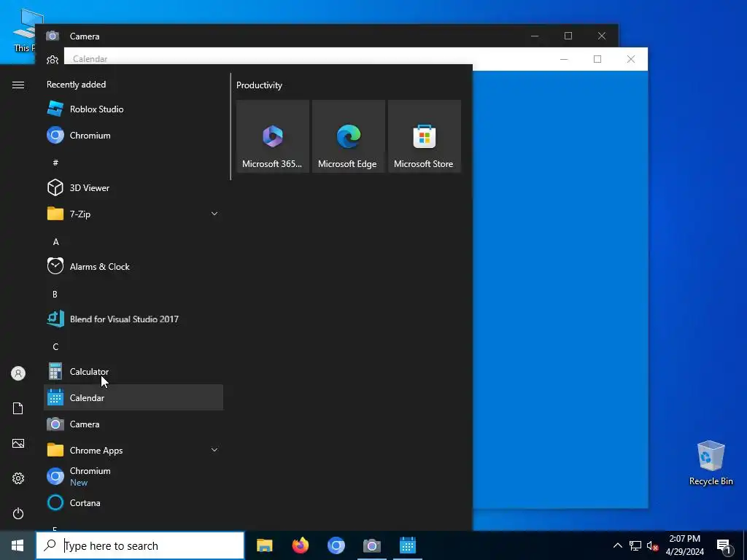Close the Calendar window

tap(631, 59)
